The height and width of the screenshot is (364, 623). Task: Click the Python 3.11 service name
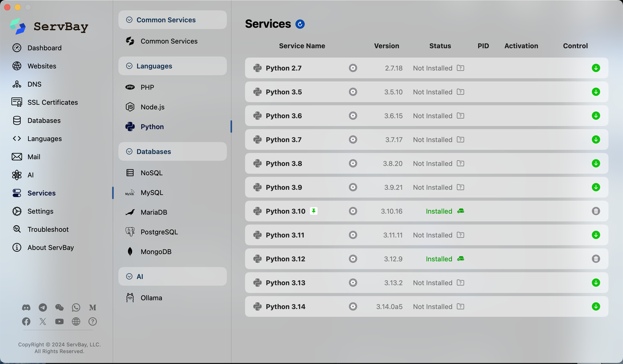point(285,235)
